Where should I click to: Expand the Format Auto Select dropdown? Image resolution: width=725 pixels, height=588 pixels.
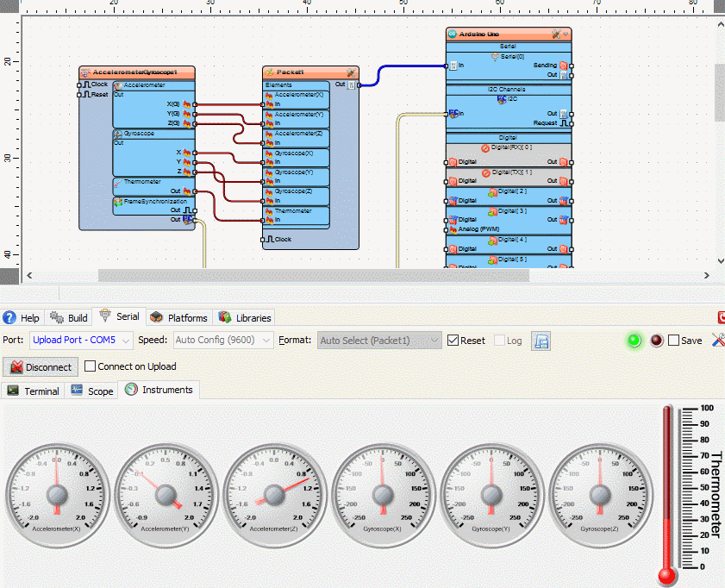coord(379,341)
